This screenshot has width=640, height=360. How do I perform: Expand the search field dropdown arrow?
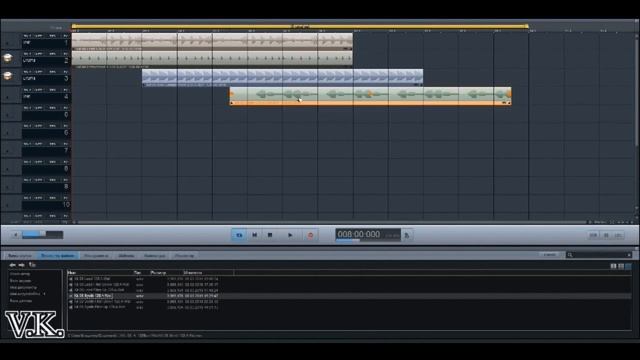point(629,255)
